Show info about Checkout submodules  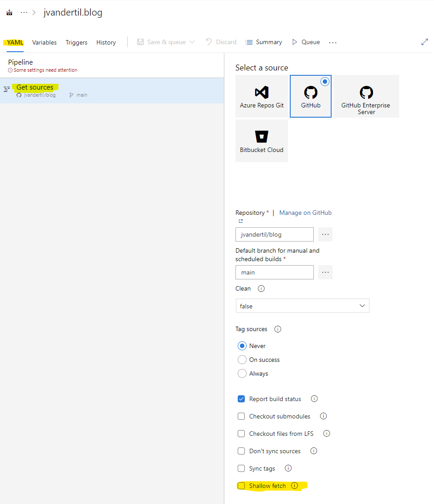pyautogui.click(x=323, y=416)
